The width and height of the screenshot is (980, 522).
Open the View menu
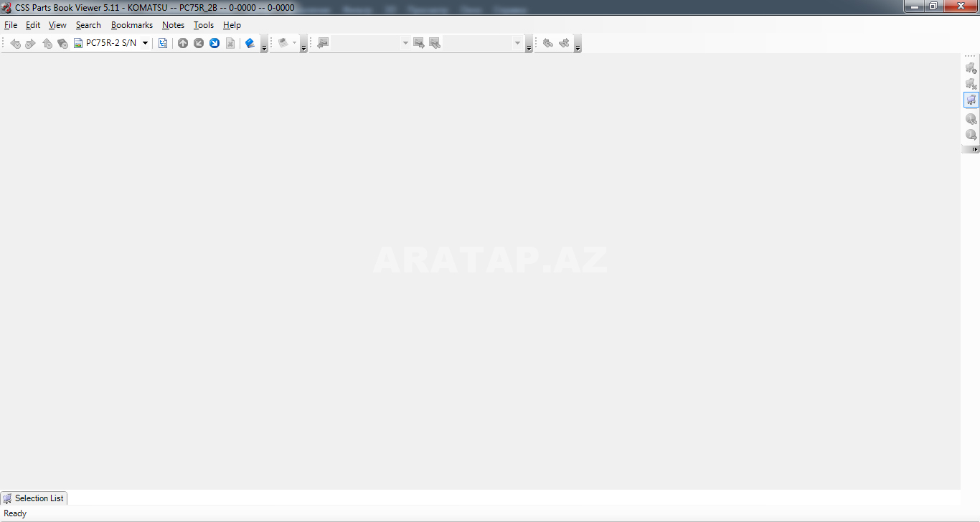point(57,25)
